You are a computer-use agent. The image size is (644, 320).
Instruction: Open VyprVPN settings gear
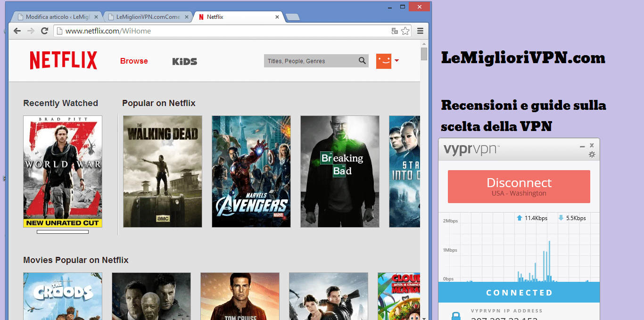592,155
